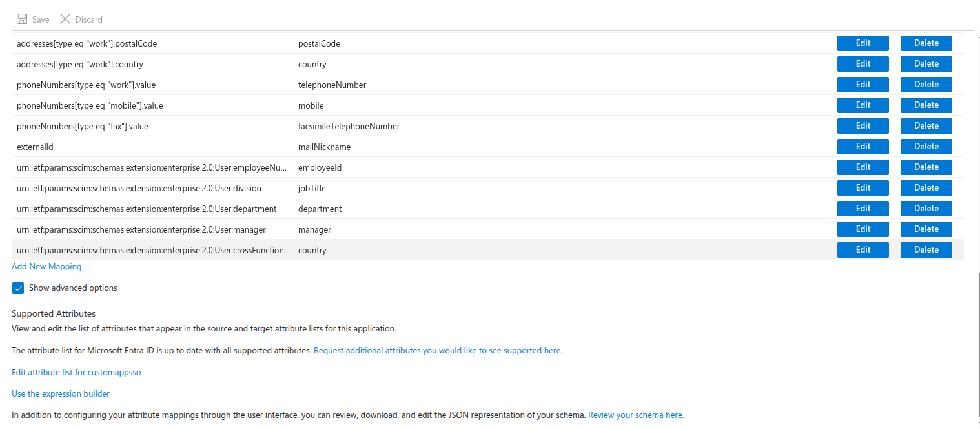Select enterprise User:department attribute text

coord(147,209)
